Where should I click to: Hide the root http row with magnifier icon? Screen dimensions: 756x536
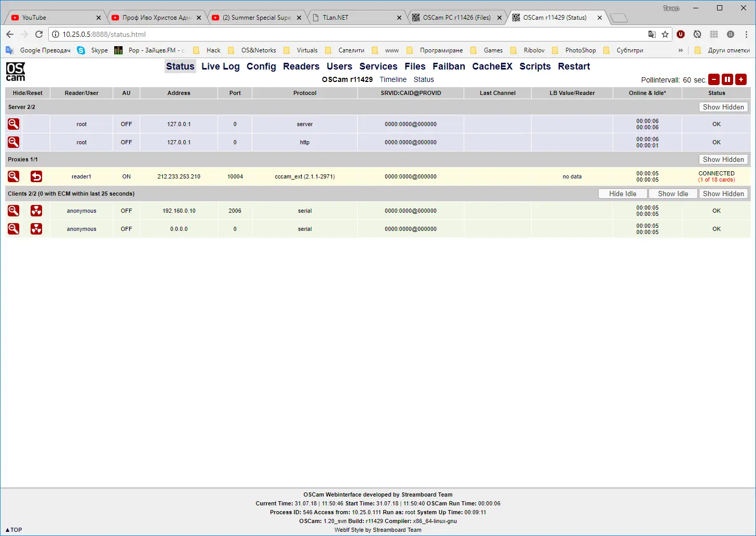pyautogui.click(x=14, y=142)
